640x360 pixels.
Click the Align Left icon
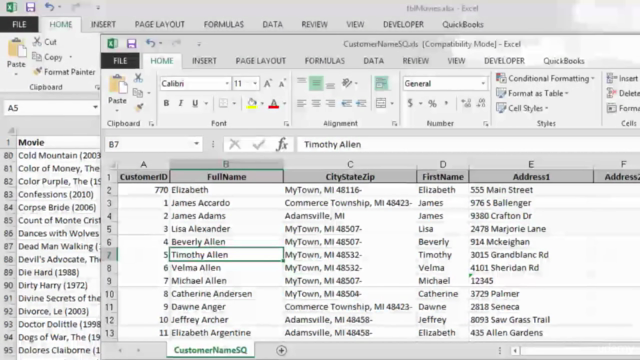pos(301,103)
